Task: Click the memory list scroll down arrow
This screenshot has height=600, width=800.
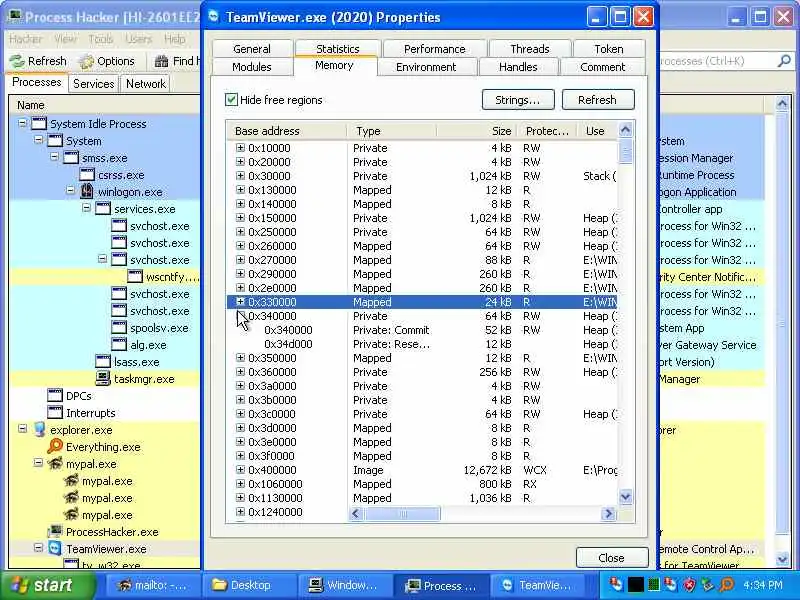Action: coord(626,496)
